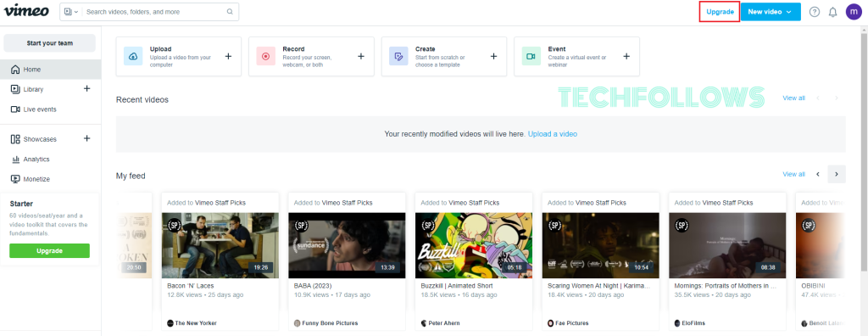
Task: Open the Scaring Women At Night thumbnail
Action: tap(601, 245)
